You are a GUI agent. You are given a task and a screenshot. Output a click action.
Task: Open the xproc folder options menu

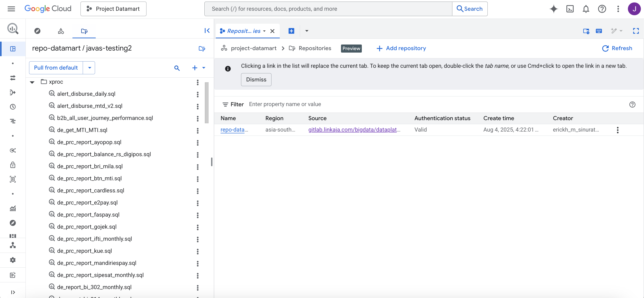[197, 82]
